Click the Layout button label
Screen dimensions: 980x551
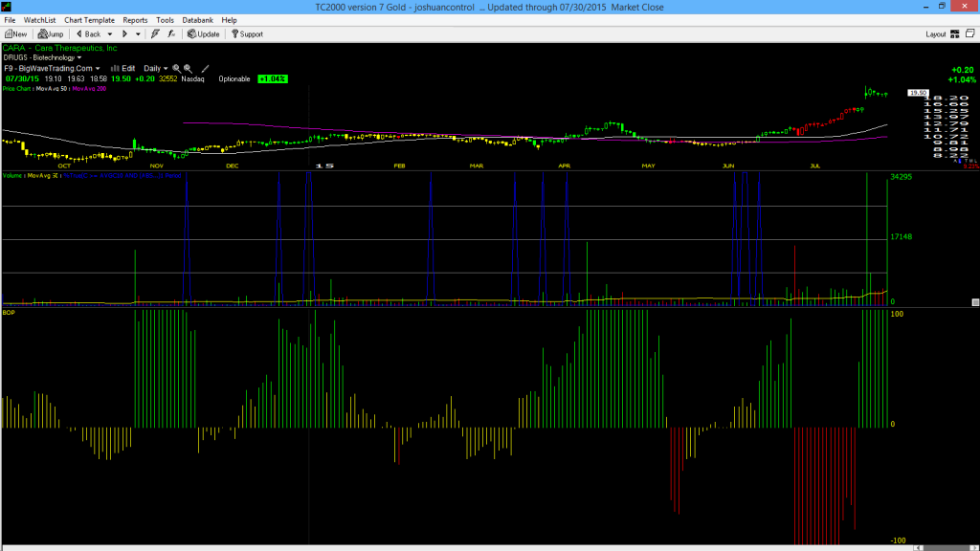click(x=936, y=34)
